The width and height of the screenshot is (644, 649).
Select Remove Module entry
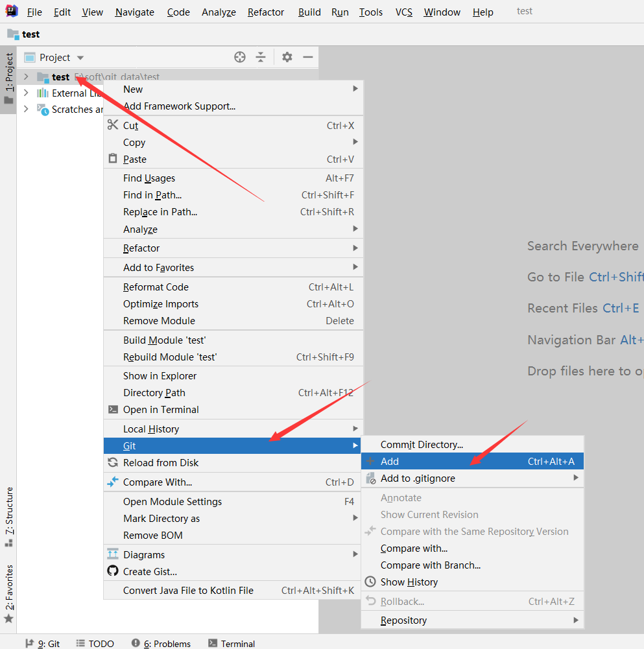point(233,321)
